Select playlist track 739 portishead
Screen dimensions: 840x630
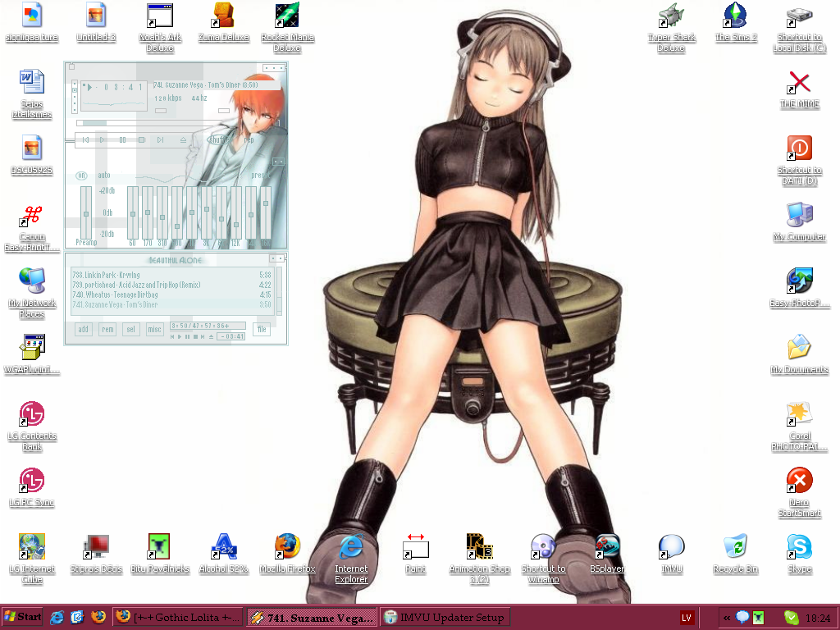(x=172, y=285)
